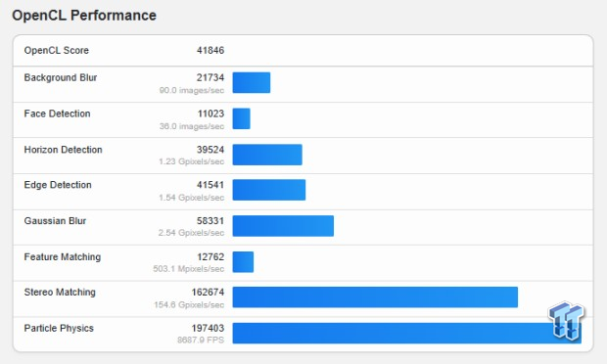Select the Edge Detection label
The height and width of the screenshot is (364, 607).
pos(58,185)
